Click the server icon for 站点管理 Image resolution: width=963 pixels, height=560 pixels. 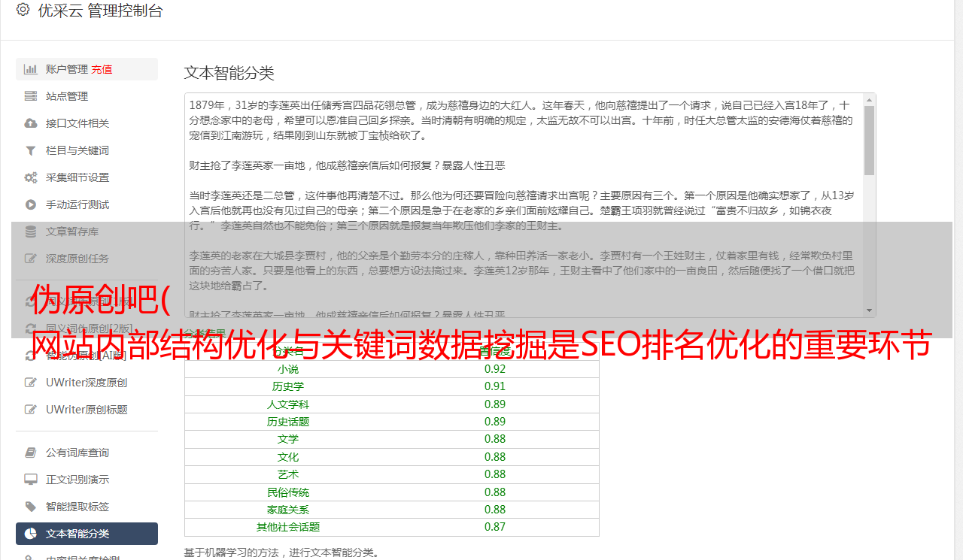[x=31, y=96]
